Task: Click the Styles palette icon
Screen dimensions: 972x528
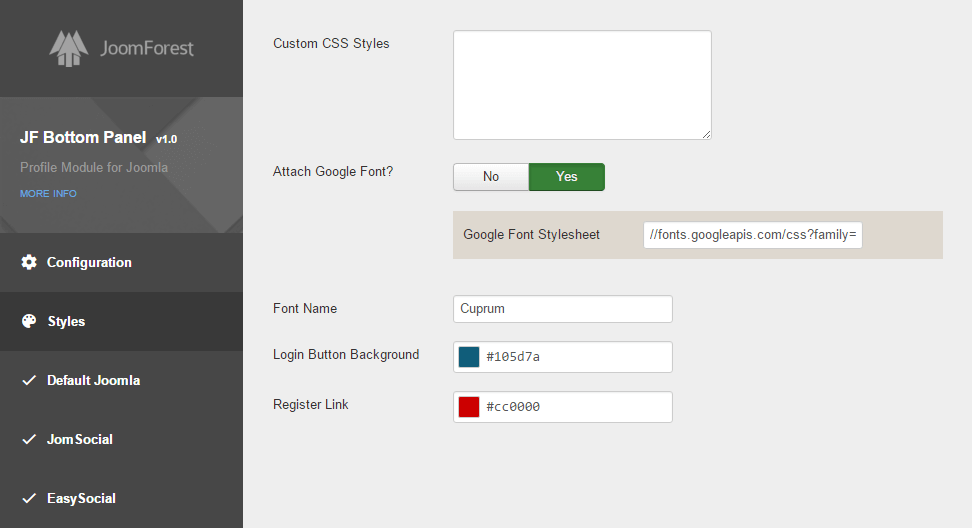Action: [x=29, y=321]
